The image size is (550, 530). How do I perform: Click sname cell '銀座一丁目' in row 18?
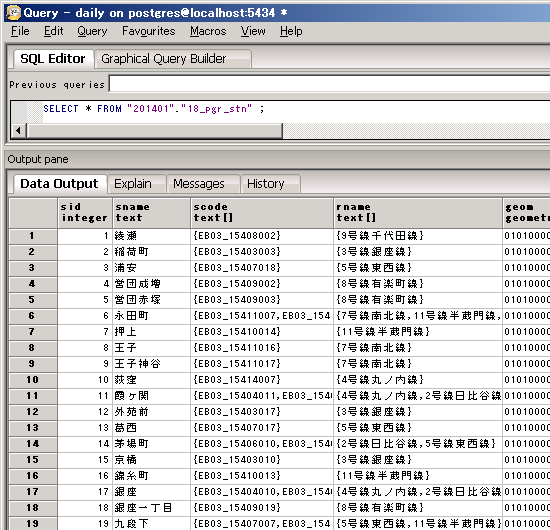click(152, 508)
